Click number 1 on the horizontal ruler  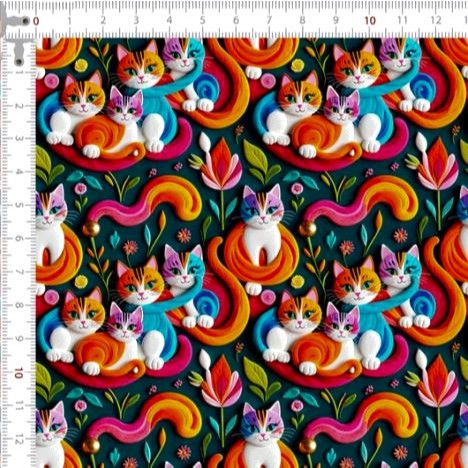(x=69, y=21)
